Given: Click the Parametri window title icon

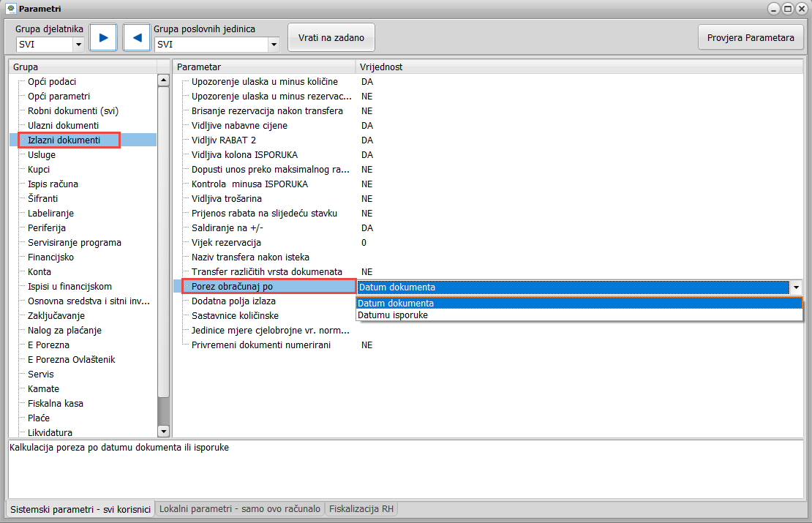Looking at the screenshot, I should pos(10,9).
